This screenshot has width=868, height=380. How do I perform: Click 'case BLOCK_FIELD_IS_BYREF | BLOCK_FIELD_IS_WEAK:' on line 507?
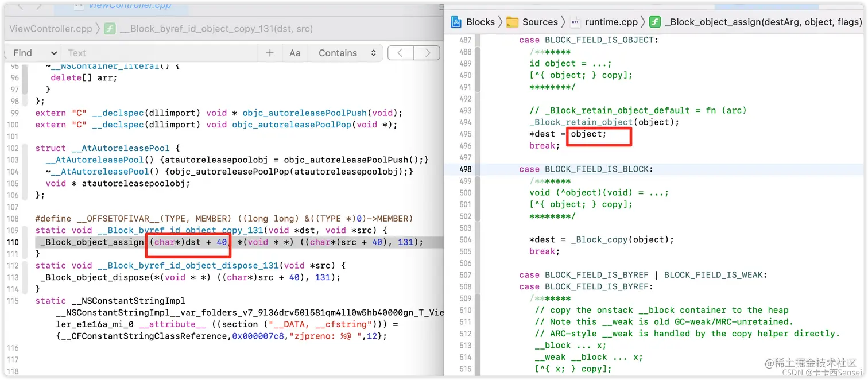pos(643,275)
